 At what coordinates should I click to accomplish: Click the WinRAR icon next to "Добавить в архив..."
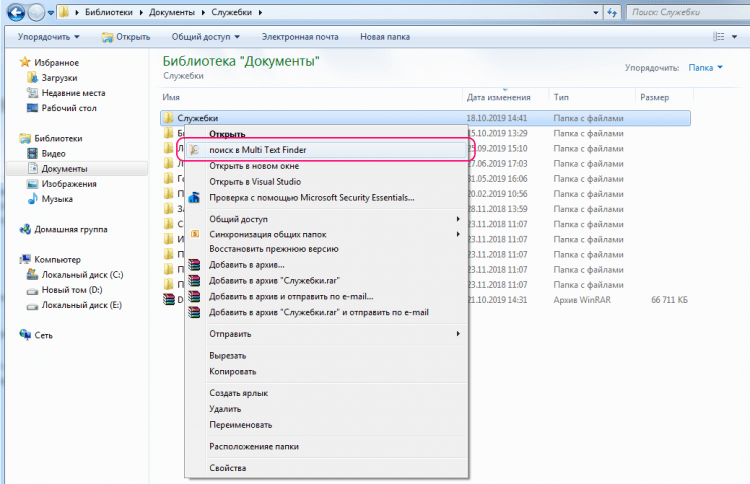click(195, 265)
